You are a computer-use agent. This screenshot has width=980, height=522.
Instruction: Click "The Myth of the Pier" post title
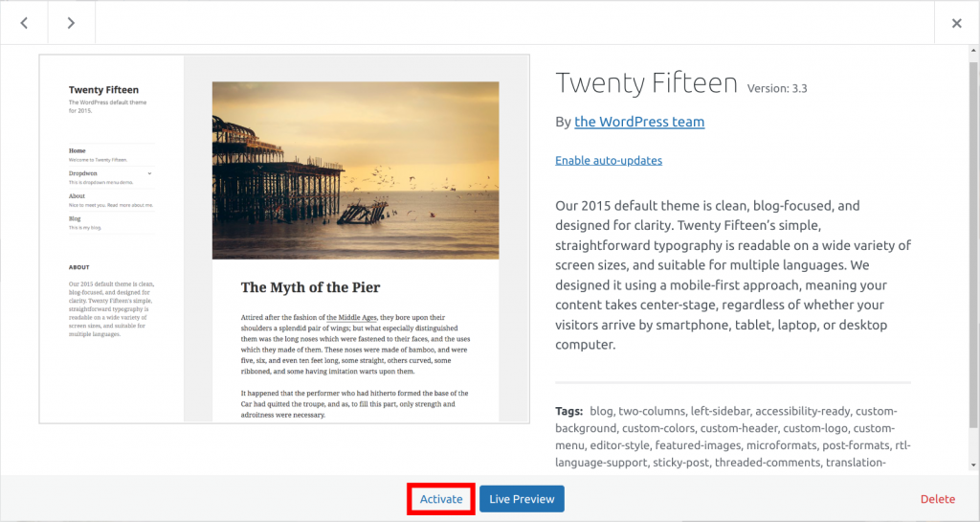[x=310, y=287]
